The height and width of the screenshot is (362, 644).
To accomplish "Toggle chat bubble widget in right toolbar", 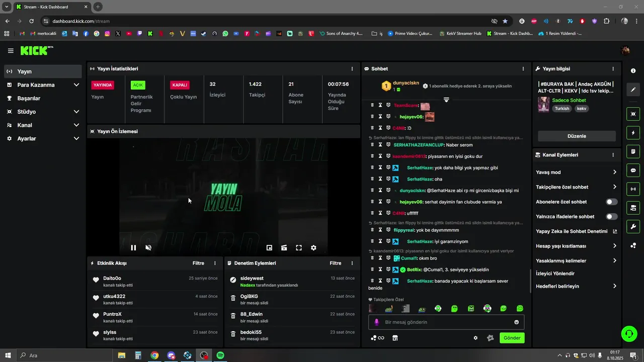I will [633, 170].
